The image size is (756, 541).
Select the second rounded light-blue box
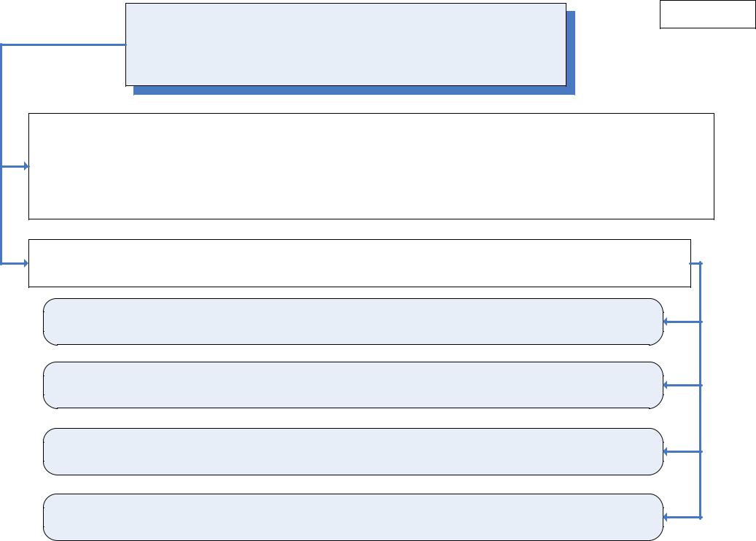(x=354, y=385)
